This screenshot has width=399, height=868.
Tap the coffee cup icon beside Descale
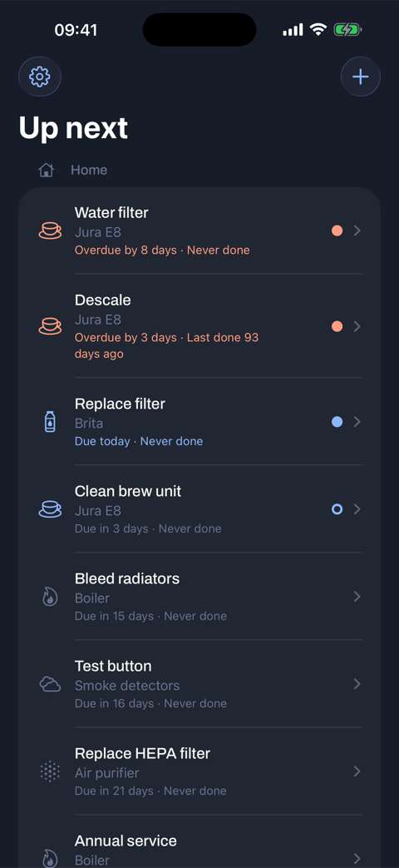50,326
